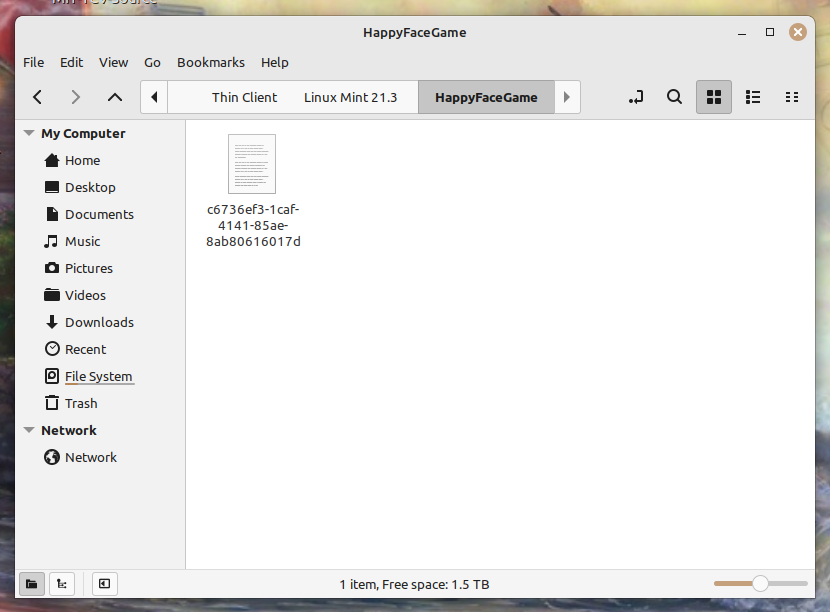
Task: Switch to list view mode
Action: [x=753, y=97]
